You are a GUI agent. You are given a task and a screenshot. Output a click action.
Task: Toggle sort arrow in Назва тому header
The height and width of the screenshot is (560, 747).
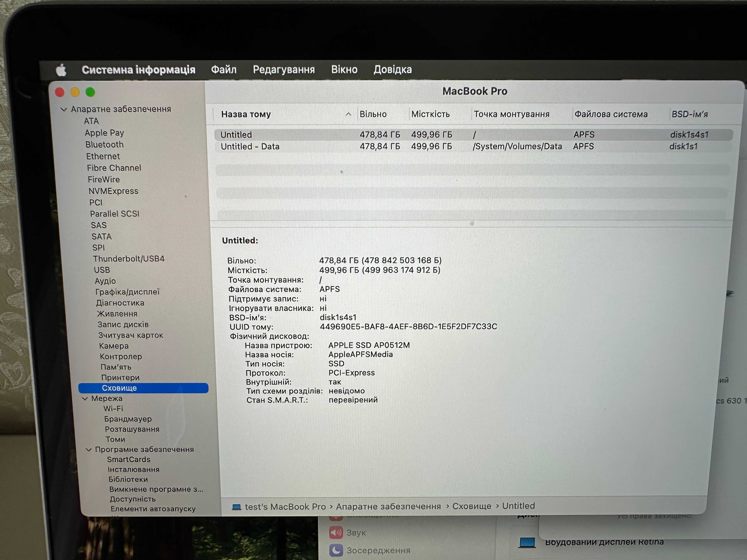(x=348, y=114)
